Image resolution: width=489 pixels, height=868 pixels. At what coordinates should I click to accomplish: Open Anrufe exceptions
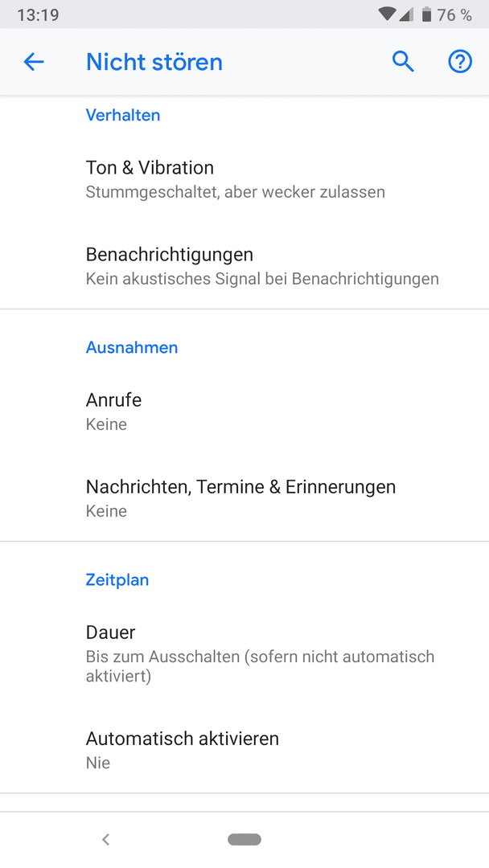[244, 411]
